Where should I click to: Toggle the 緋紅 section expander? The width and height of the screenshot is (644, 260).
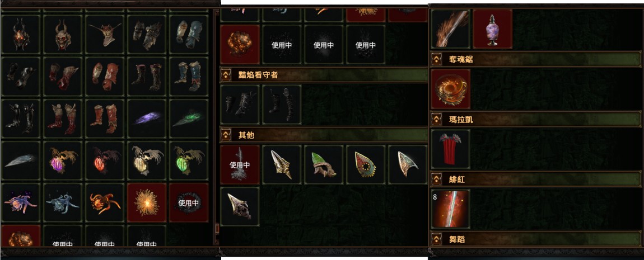click(x=436, y=179)
